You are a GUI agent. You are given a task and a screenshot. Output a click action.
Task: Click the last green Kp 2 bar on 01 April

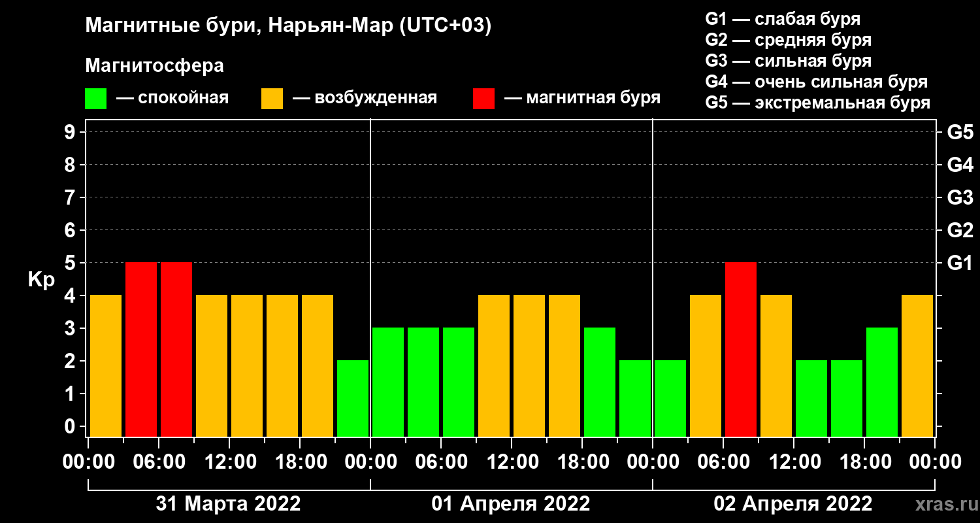coord(635,398)
